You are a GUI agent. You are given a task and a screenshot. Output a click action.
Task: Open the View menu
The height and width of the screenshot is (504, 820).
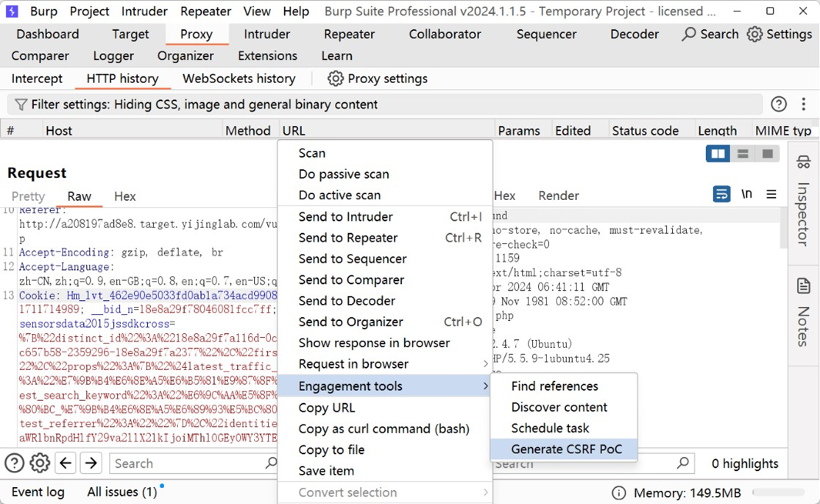pos(257,11)
